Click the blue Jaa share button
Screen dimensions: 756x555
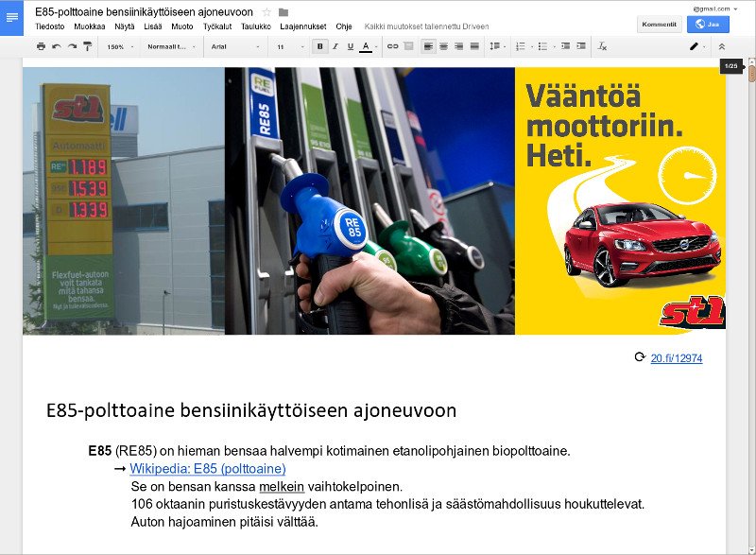[x=708, y=25]
